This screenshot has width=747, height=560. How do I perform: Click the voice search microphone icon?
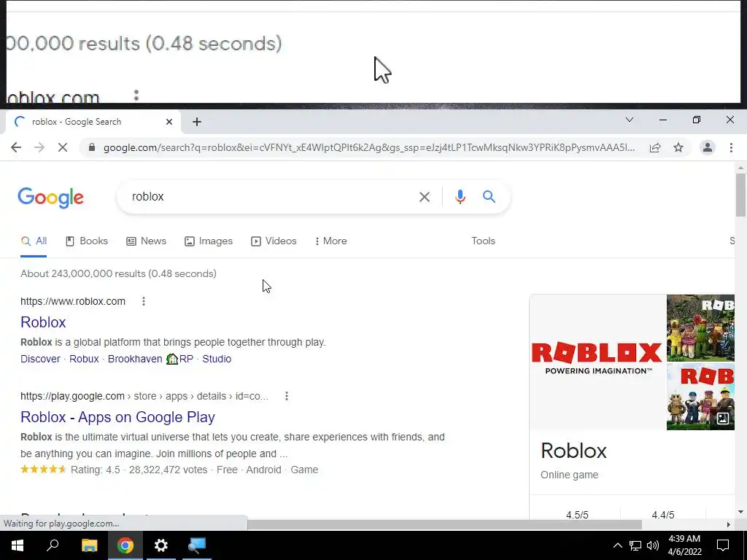point(460,197)
